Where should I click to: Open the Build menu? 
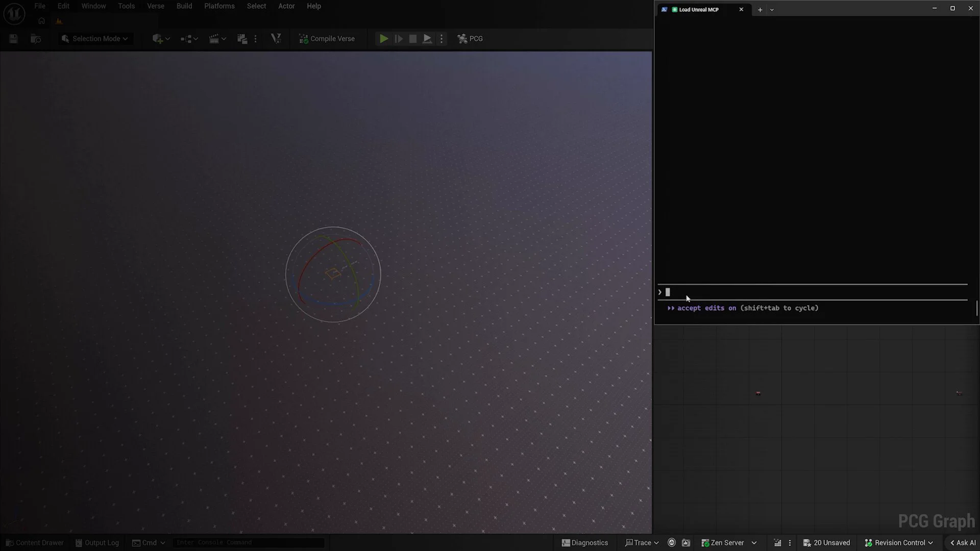pos(184,6)
